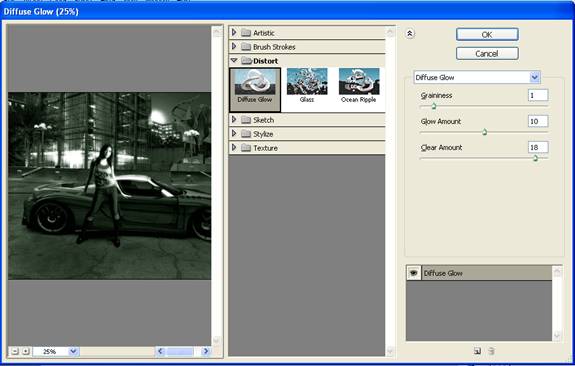The width and height of the screenshot is (575, 366).
Task: Select the Glass filter thumbnail
Action: tap(307, 85)
